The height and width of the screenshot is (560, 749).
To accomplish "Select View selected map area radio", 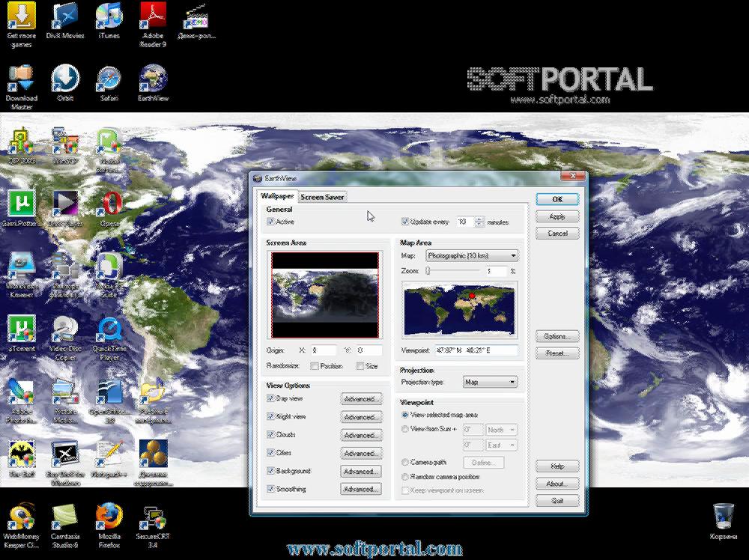I will (x=405, y=415).
